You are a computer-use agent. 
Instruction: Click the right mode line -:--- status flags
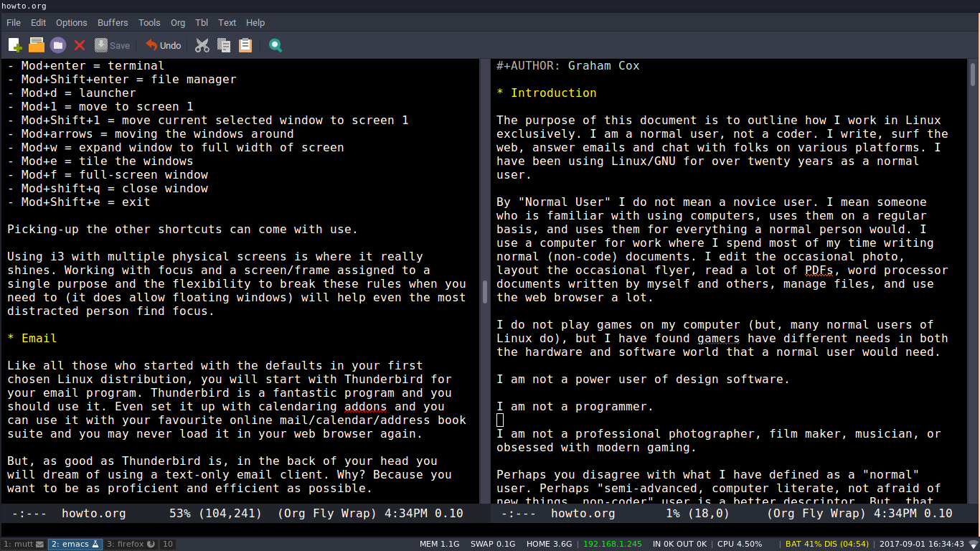click(518, 514)
